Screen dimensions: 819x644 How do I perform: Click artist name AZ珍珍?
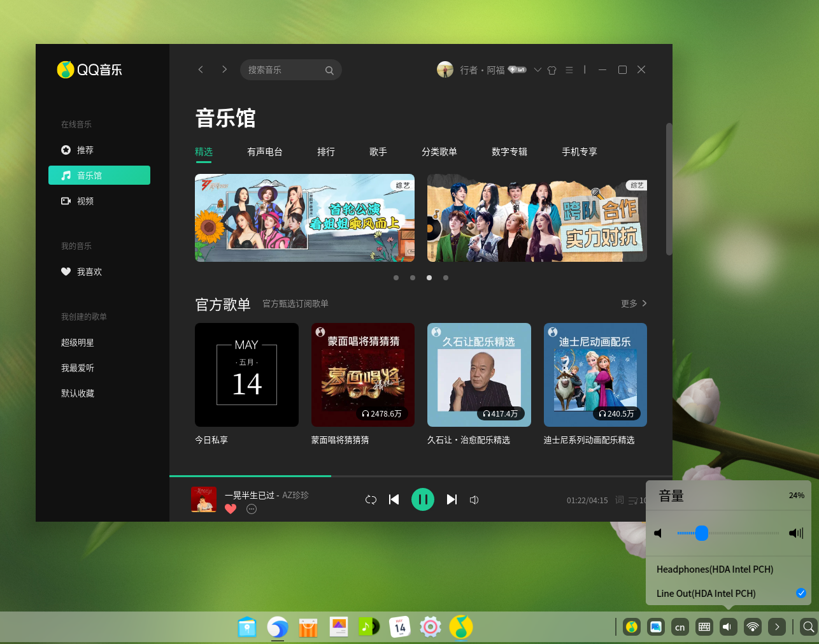click(296, 495)
